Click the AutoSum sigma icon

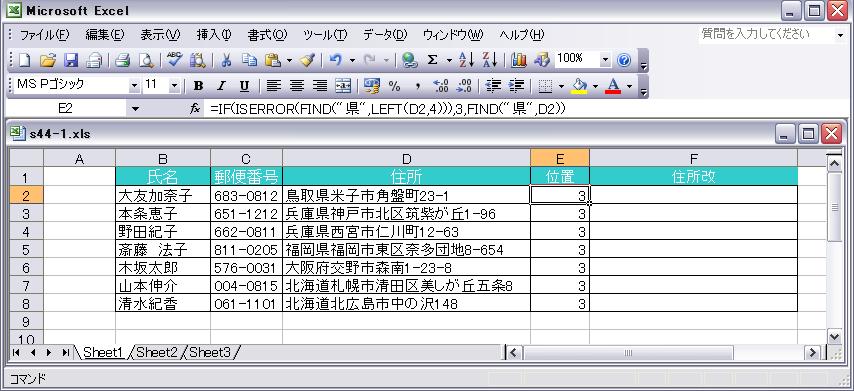point(432,60)
